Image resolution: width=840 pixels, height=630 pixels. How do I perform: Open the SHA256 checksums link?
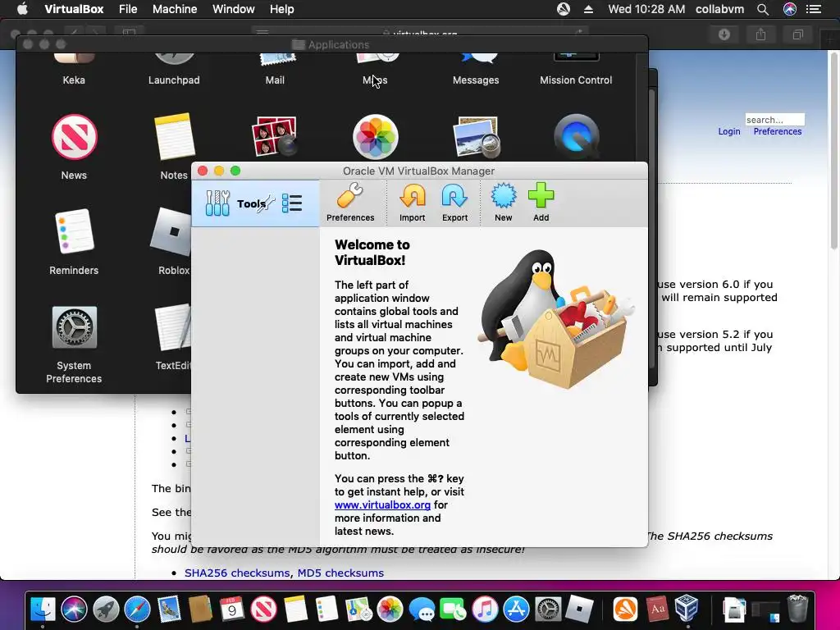(237, 573)
